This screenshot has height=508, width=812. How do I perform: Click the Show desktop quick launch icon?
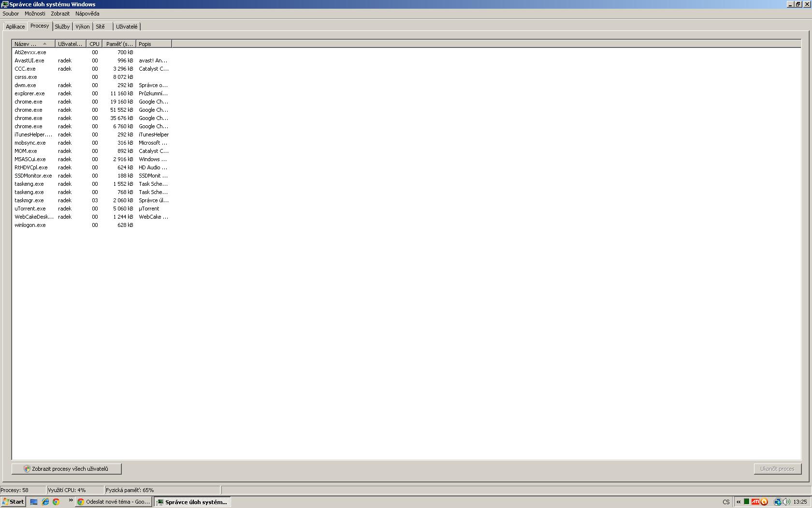click(x=34, y=502)
